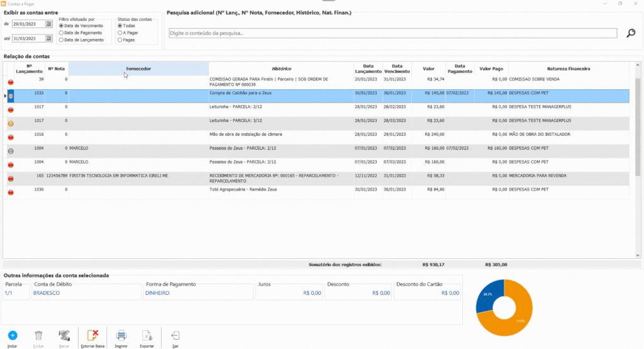Sort by the Fornecedor column header
This screenshot has width=644, height=349.
tap(138, 69)
